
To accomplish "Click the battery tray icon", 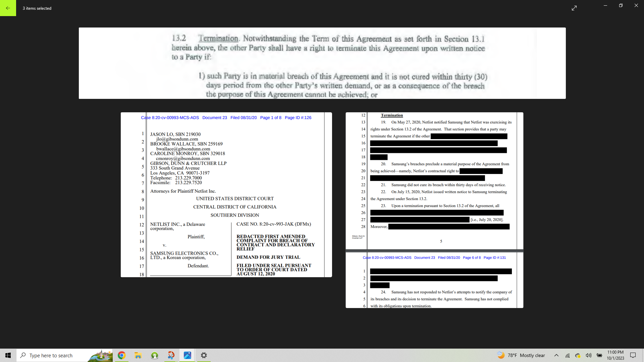I will pyautogui.click(x=599, y=355).
